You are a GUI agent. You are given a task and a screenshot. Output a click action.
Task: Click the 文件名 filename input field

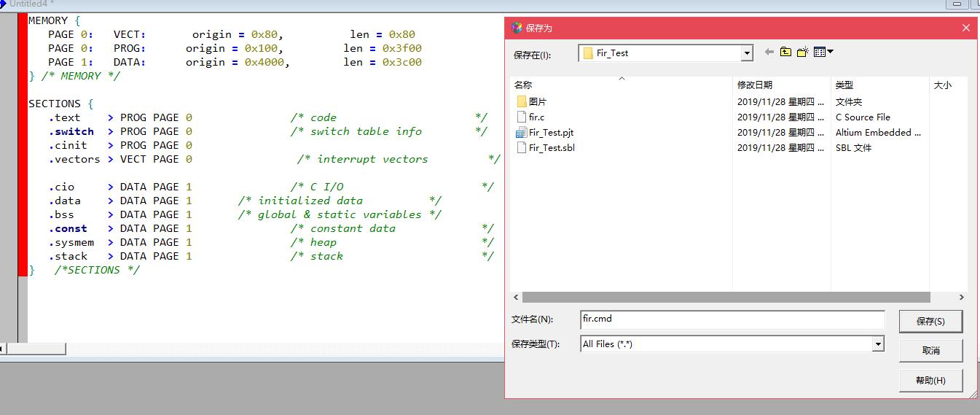pyautogui.click(x=732, y=319)
